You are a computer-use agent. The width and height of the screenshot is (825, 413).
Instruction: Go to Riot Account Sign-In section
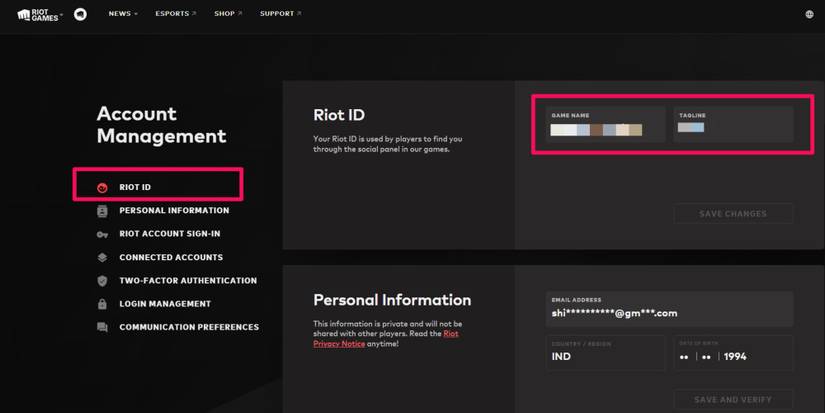(x=169, y=234)
